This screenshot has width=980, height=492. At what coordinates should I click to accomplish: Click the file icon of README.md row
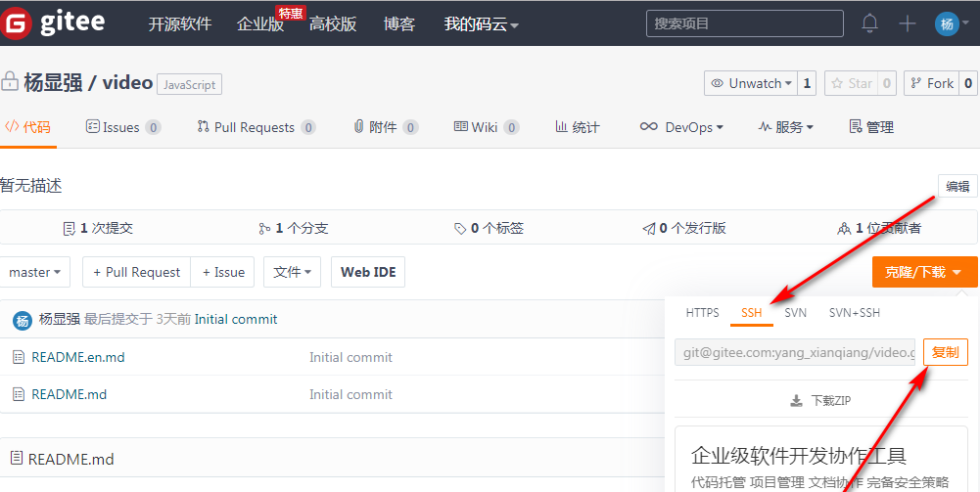click(19, 394)
